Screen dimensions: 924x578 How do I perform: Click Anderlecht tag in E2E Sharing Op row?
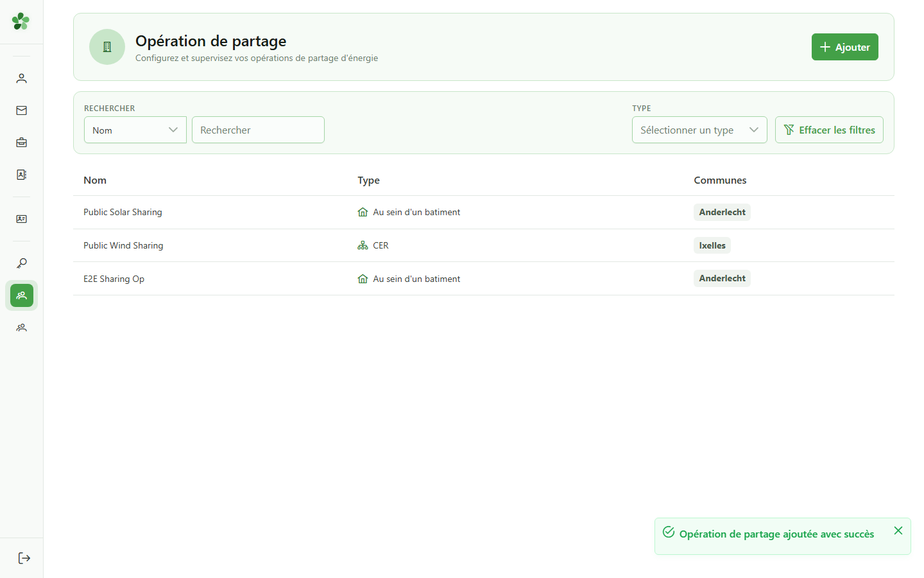click(722, 278)
